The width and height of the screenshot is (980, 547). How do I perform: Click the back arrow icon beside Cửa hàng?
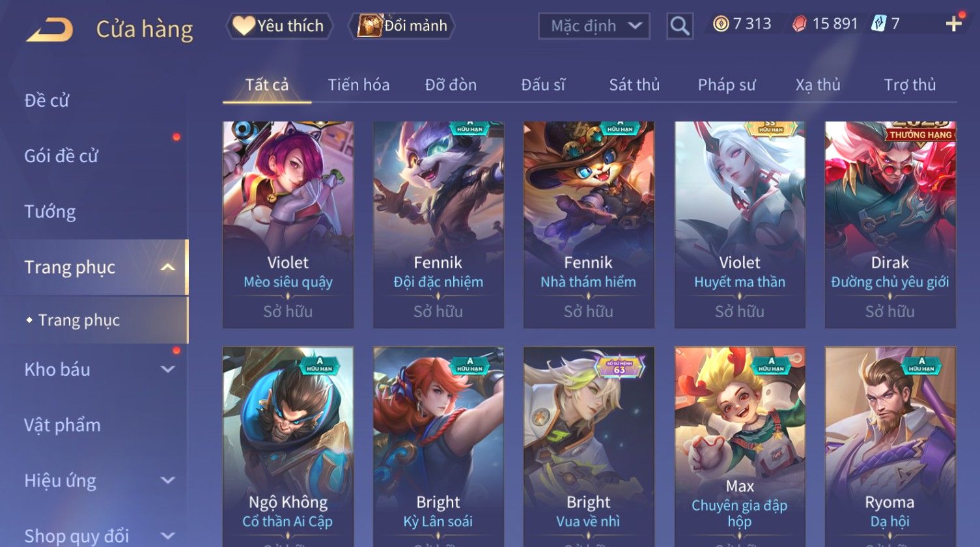pos(49,30)
